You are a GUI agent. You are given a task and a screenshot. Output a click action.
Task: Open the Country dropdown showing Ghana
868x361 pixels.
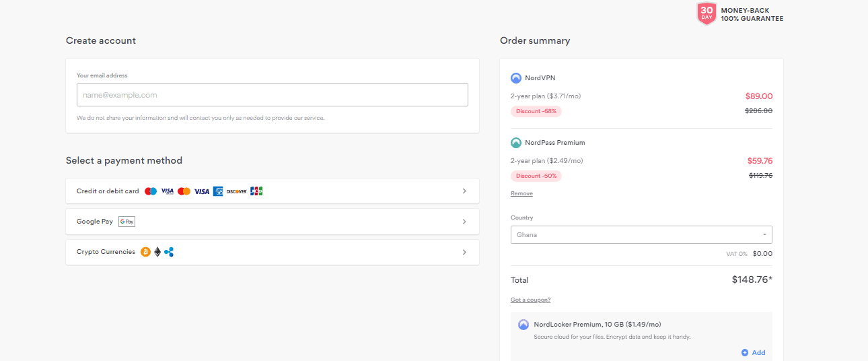641,234
